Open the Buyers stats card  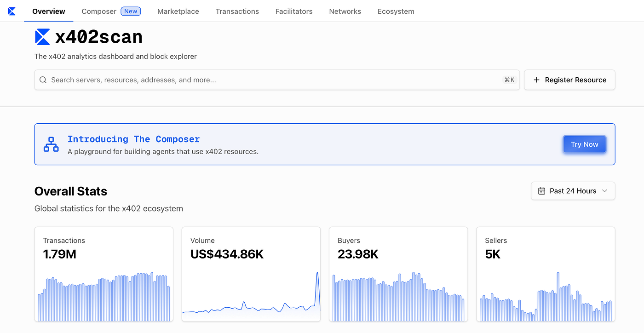click(398, 274)
